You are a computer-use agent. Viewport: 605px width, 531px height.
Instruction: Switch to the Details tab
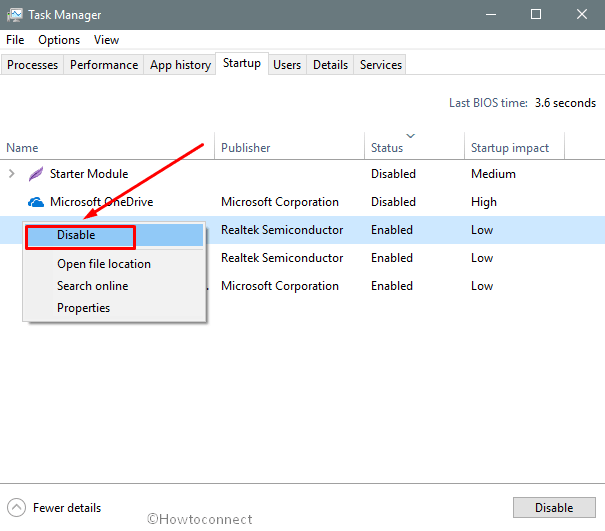click(330, 65)
